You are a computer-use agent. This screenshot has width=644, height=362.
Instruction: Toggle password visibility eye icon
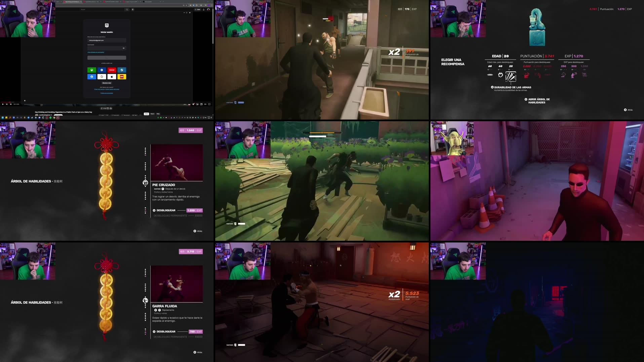click(x=123, y=48)
